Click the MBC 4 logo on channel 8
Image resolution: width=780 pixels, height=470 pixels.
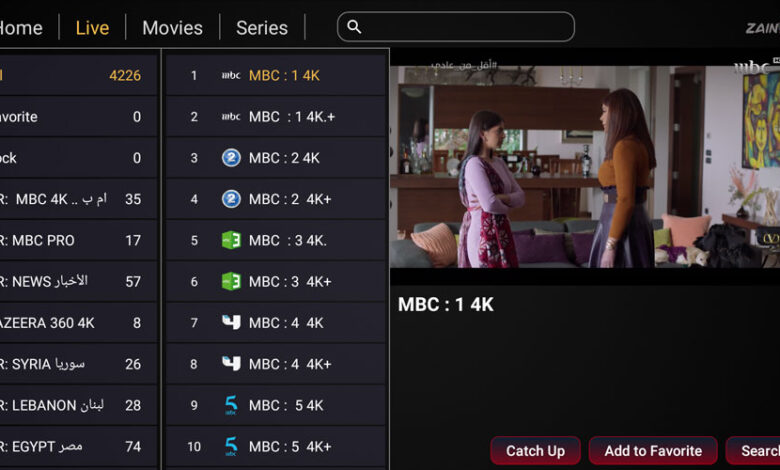pyautogui.click(x=231, y=364)
